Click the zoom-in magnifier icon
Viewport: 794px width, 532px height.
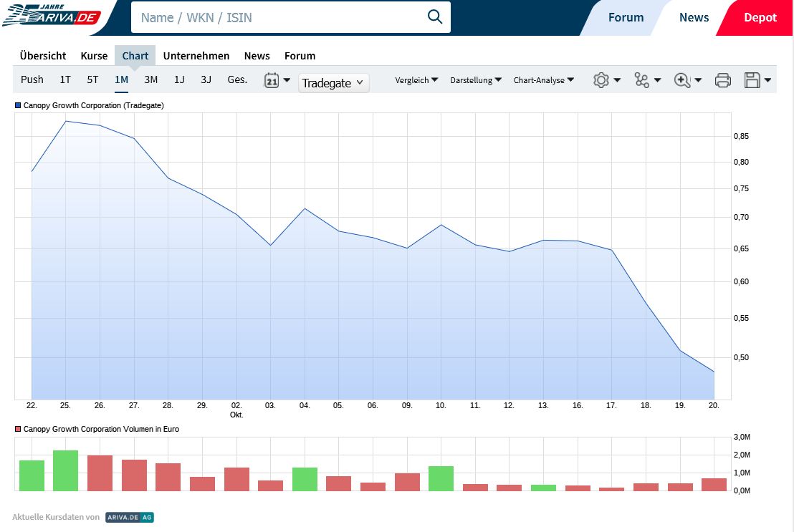pyautogui.click(x=681, y=80)
